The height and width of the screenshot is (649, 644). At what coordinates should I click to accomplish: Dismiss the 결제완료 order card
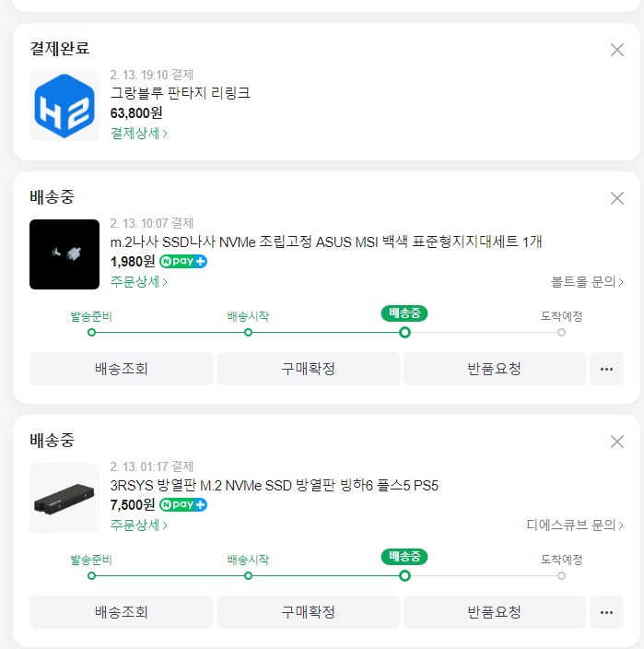coord(617,50)
